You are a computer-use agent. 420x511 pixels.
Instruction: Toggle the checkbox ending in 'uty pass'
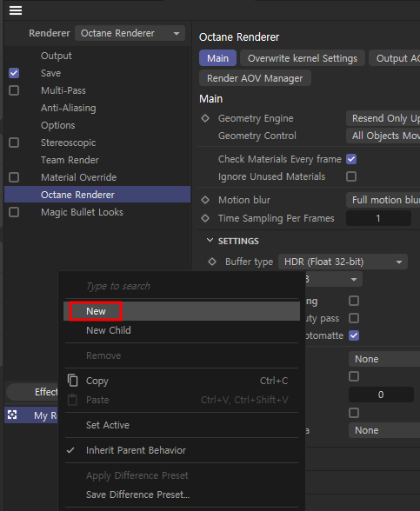pos(354,318)
